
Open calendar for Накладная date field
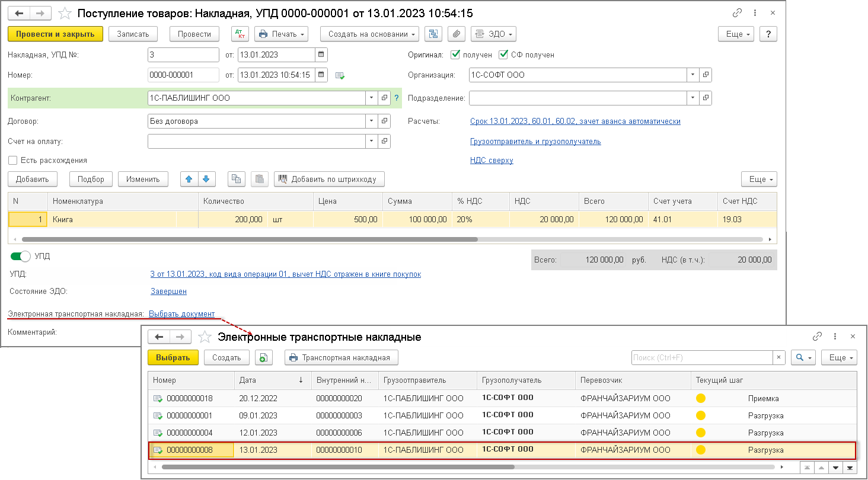pyautogui.click(x=321, y=55)
